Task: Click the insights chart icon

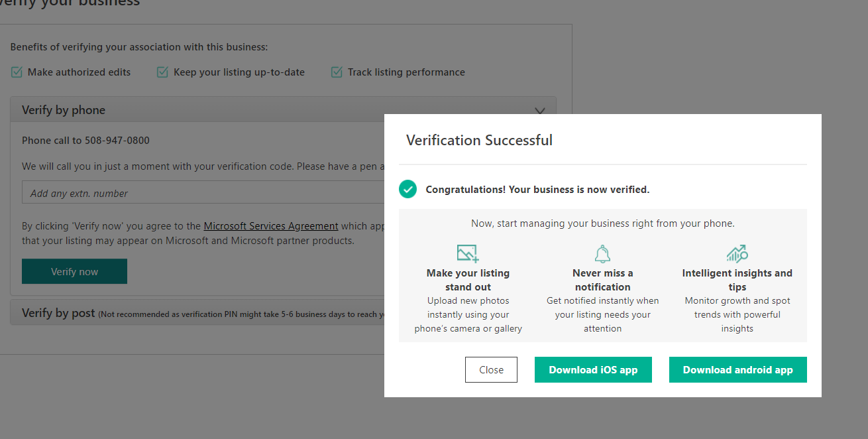Action: (737, 254)
